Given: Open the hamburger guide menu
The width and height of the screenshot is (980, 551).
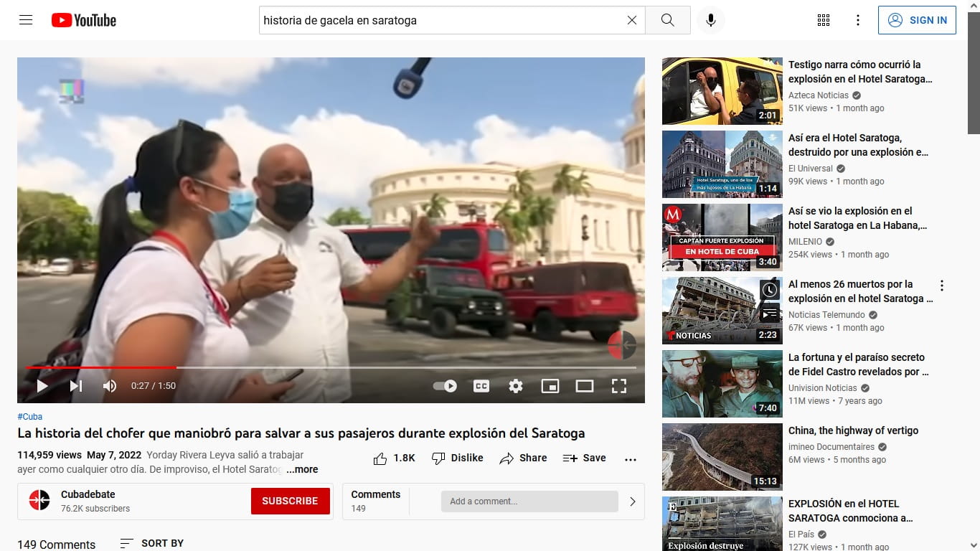Looking at the screenshot, I should (x=26, y=20).
